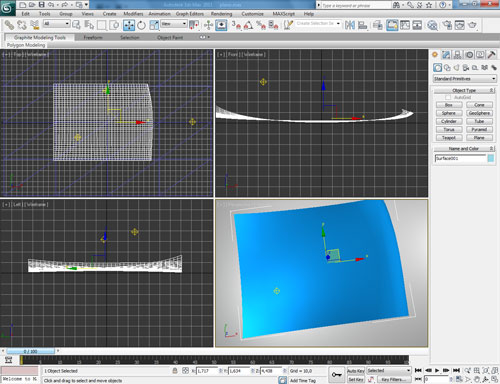
Task: Switch to the Object Paint ribbon tab
Action: [170, 37]
